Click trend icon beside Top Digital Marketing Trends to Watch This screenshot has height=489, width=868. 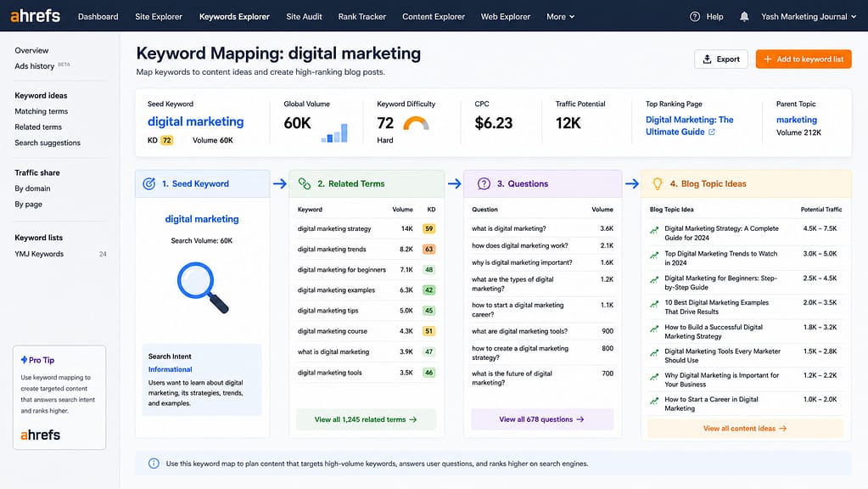click(654, 256)
